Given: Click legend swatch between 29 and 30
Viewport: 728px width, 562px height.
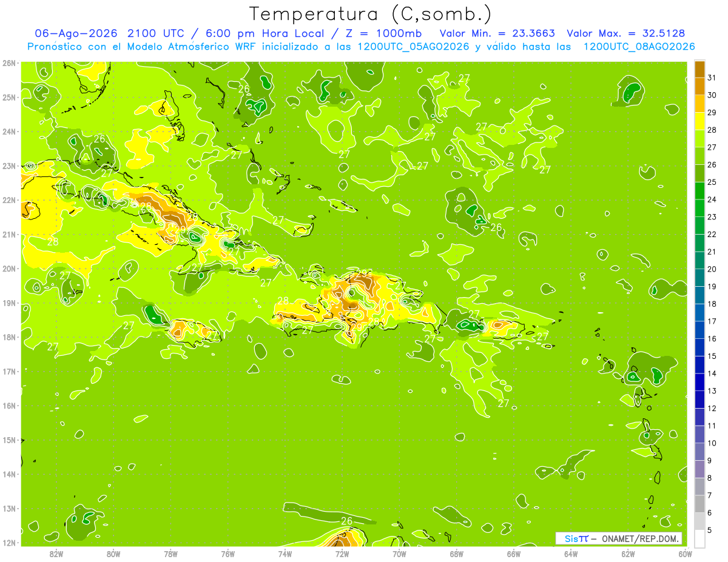Looking at the screenshot, I should 699,104.
